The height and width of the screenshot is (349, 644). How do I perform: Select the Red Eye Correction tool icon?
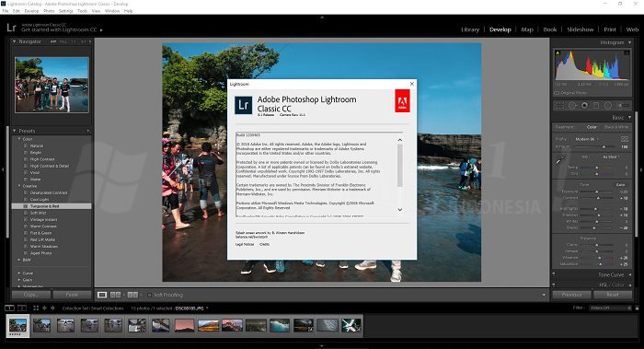584,106
